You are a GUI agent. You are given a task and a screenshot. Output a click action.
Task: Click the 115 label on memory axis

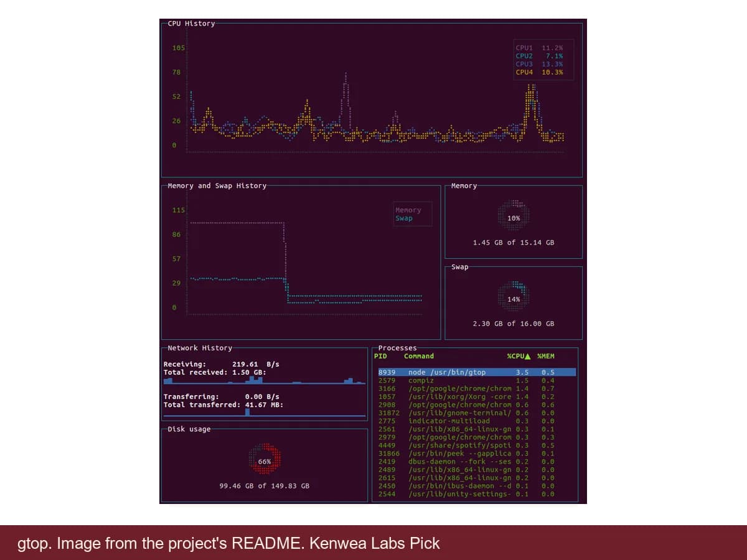pos(179,210)
